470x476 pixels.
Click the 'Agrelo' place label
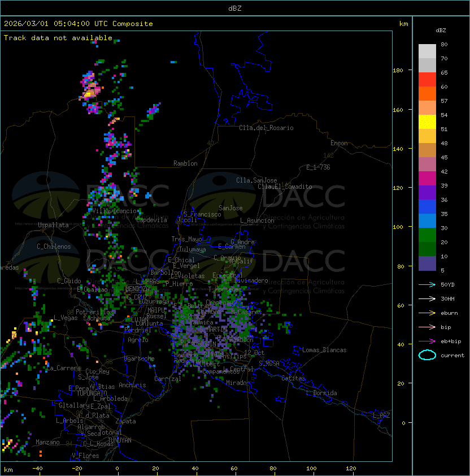[x=138, y=340]
